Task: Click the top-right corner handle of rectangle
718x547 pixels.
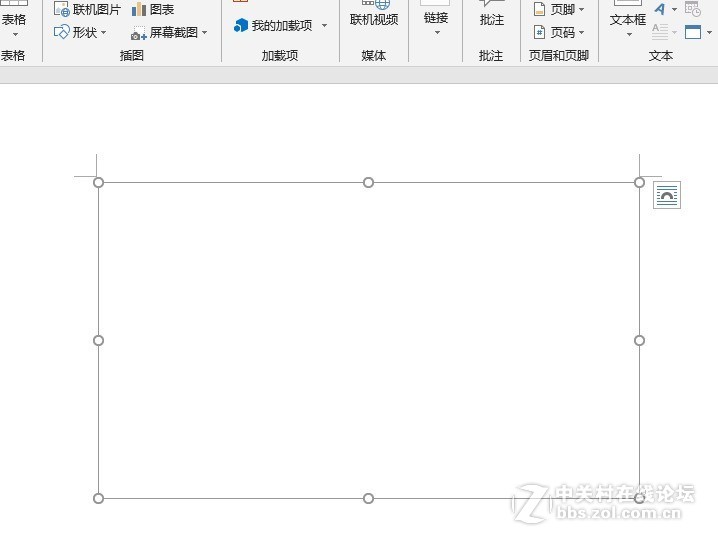Action: coord(639,183)
